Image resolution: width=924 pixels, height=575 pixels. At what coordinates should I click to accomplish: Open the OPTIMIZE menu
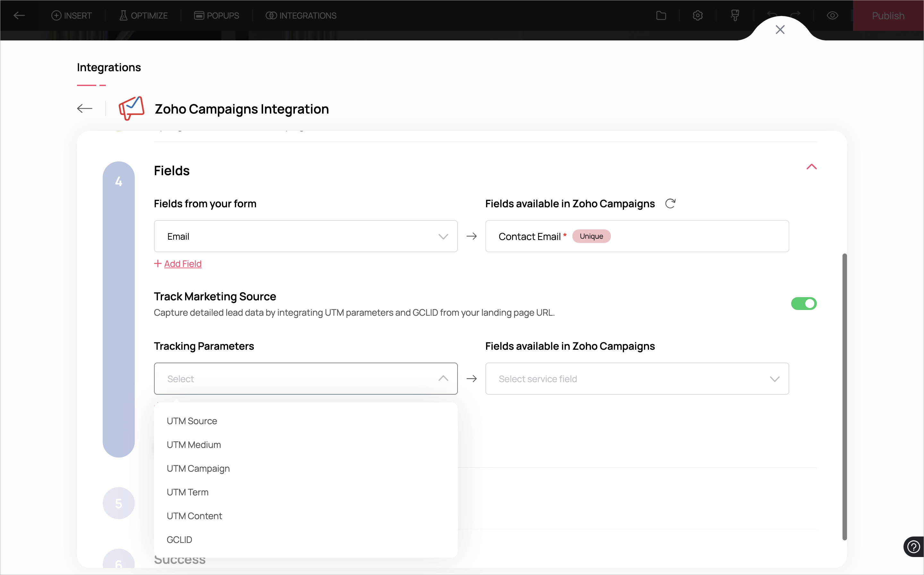click(x=143, y=16)
